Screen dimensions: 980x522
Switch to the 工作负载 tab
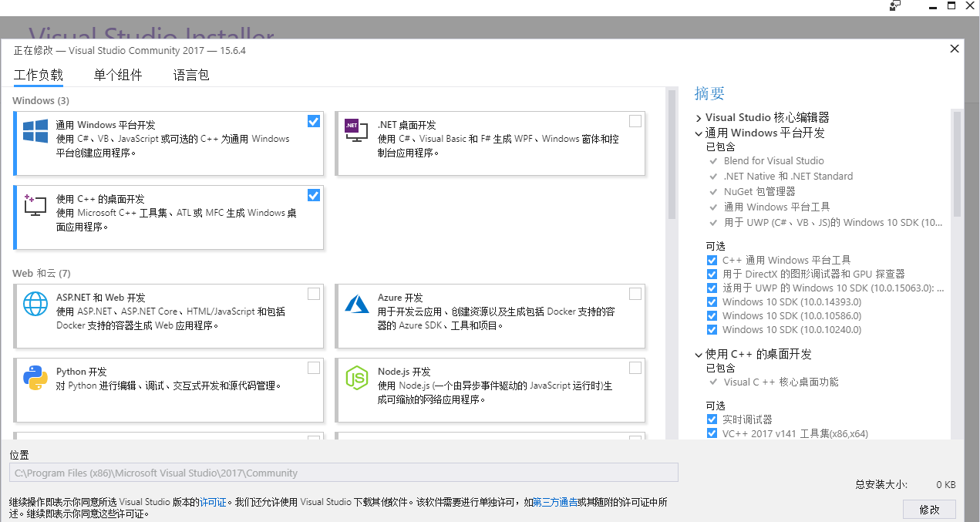(x=39, y=75)
